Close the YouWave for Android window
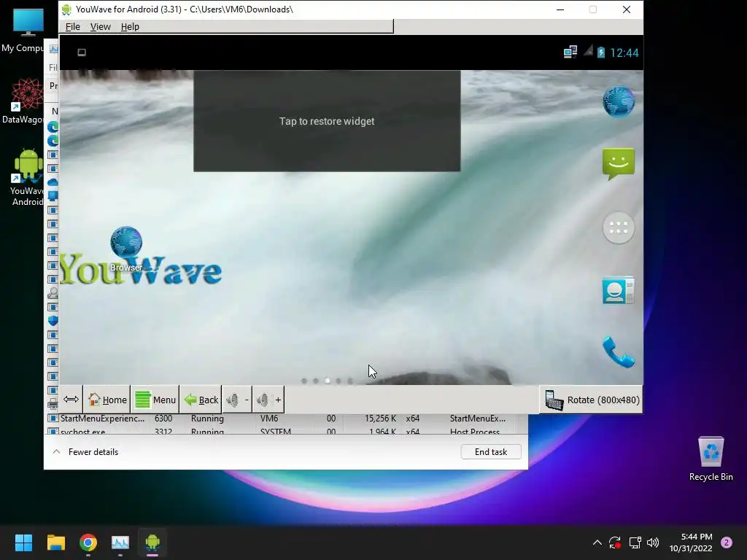Screen dimensions: 747x560 [627, 9]
